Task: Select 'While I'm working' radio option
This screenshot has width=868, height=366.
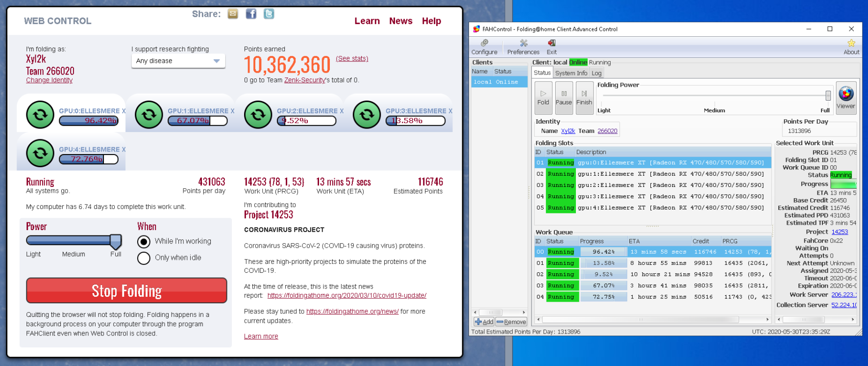Action: point(144,242)
